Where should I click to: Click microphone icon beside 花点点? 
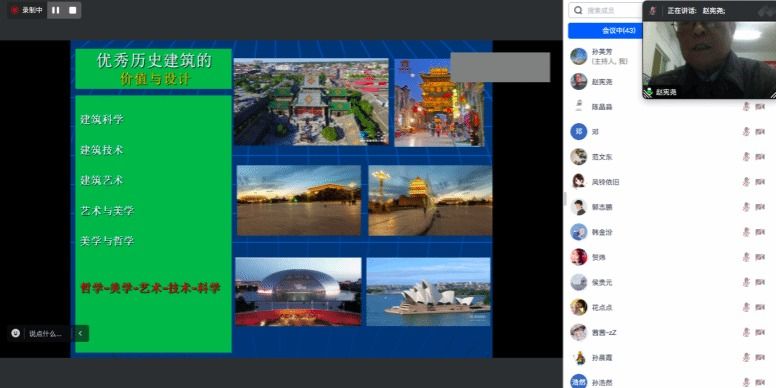pos(746,307)
